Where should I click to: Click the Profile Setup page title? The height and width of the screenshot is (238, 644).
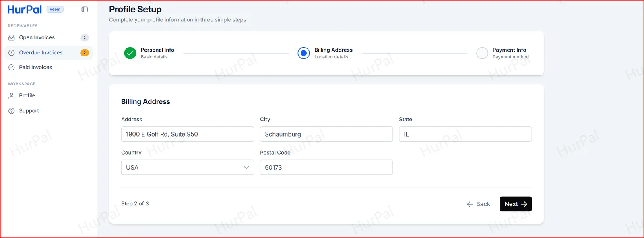point(135,9)
